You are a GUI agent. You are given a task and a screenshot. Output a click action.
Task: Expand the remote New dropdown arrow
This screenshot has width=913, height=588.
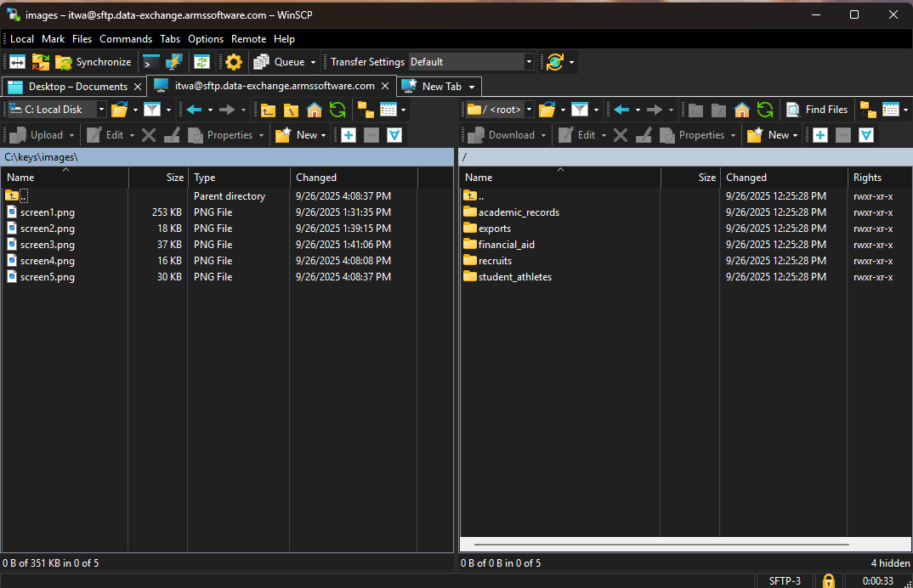795,135
